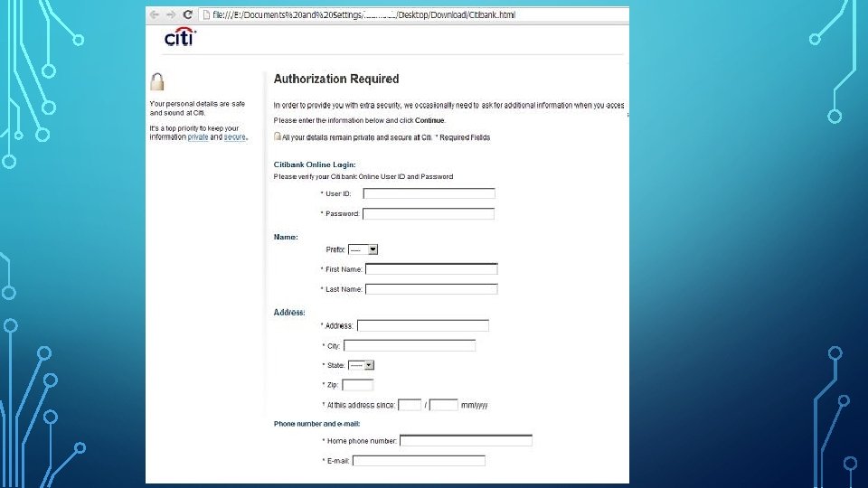The image size is (868, 488).
Task: Click into the Zip field
Action: 358,385
